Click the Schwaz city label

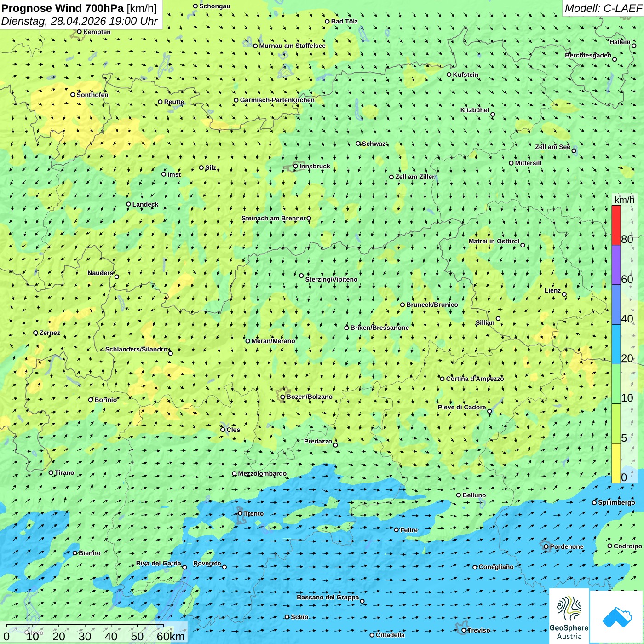pos(374,144)
